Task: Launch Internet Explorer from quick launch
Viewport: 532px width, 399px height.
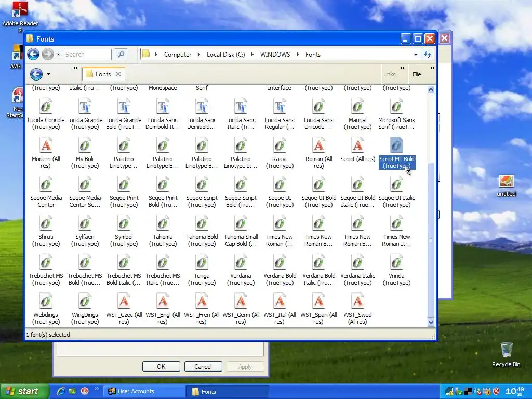Action: coord(61,391)
